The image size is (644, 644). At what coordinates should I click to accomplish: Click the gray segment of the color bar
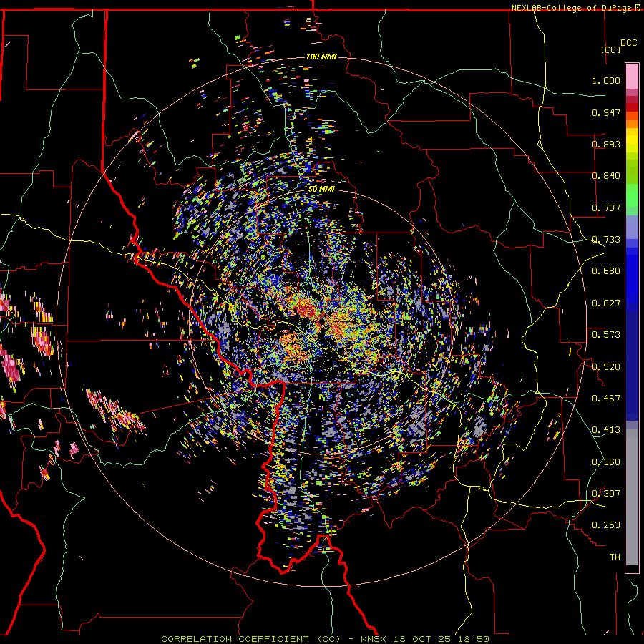tap(632, 497)
